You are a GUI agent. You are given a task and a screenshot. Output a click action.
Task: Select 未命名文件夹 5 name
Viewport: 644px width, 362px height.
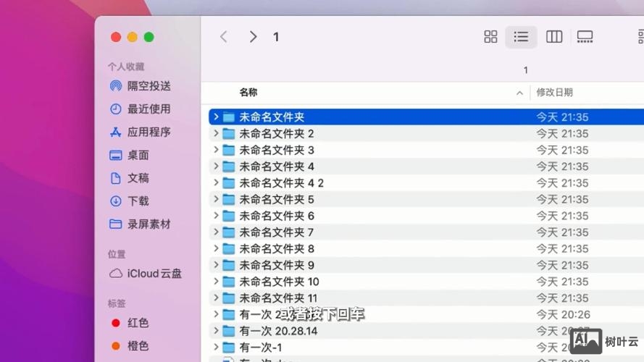[277, 199]
